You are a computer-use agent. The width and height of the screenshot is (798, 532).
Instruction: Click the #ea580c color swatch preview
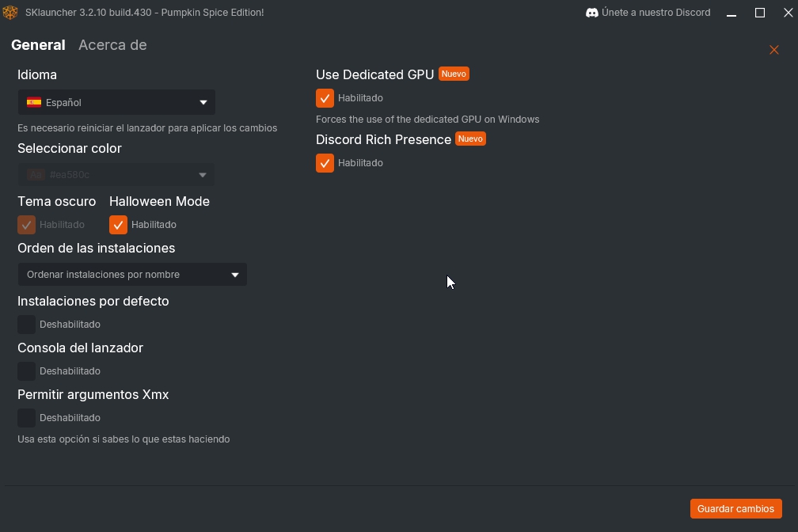coord(36,174)
